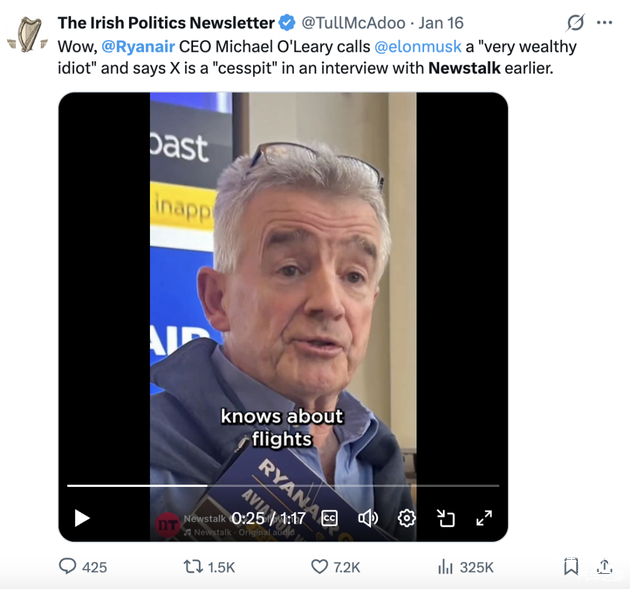Open the @elonmusk mention link
The height and width of the screenshot is (589, 630).
[x=417, y=46]
